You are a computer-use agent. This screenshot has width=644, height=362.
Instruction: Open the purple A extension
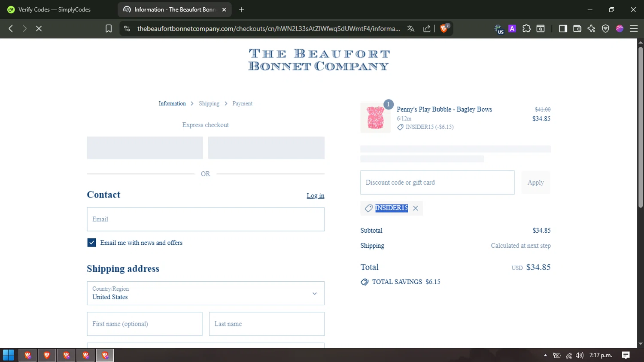click(512, 28)
